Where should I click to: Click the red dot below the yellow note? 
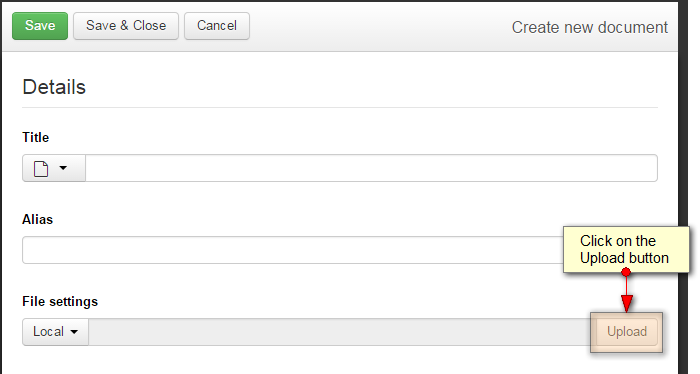[626, 272]
